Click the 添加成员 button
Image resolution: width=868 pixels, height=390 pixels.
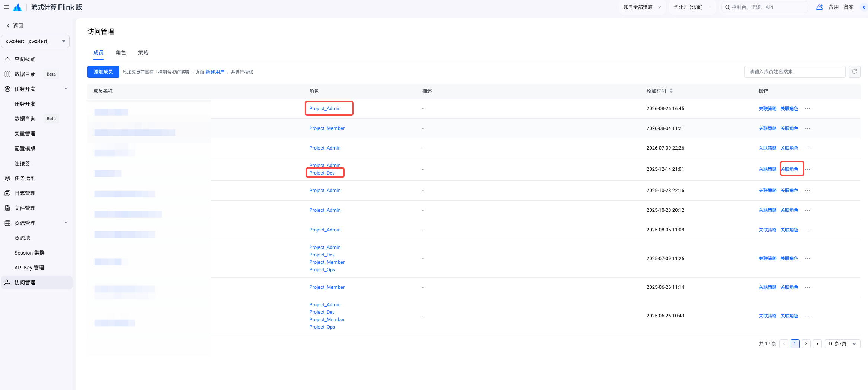[x=103, y=72]
